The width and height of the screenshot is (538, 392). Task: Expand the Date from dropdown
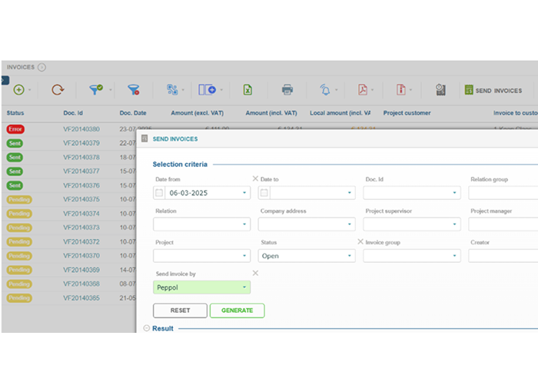[244, 193]
